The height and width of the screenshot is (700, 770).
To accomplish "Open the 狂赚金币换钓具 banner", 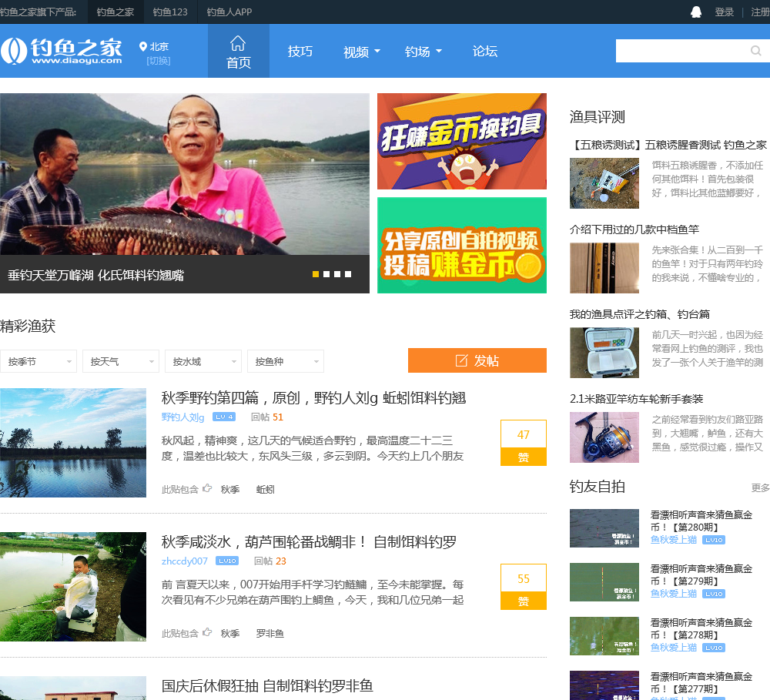I will pos(461,142).
